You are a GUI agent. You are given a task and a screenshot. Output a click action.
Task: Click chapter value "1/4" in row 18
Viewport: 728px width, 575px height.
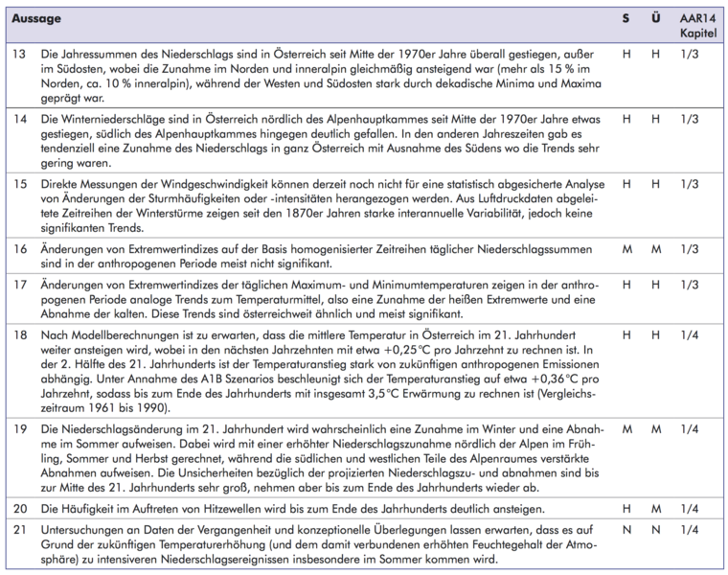tap(690, 337)
